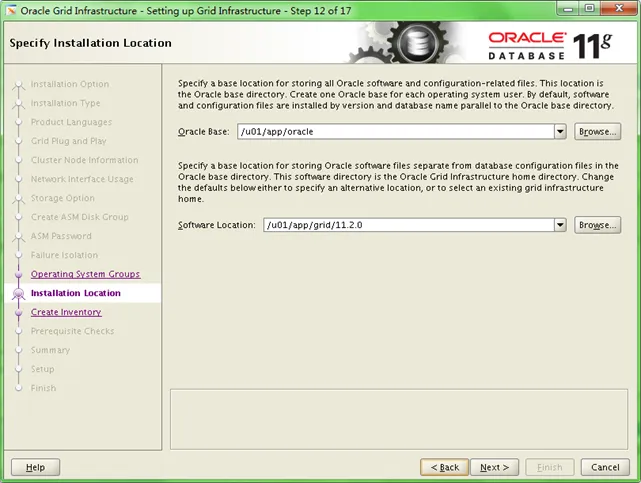Click the Prerequisite Checks step

72,331
